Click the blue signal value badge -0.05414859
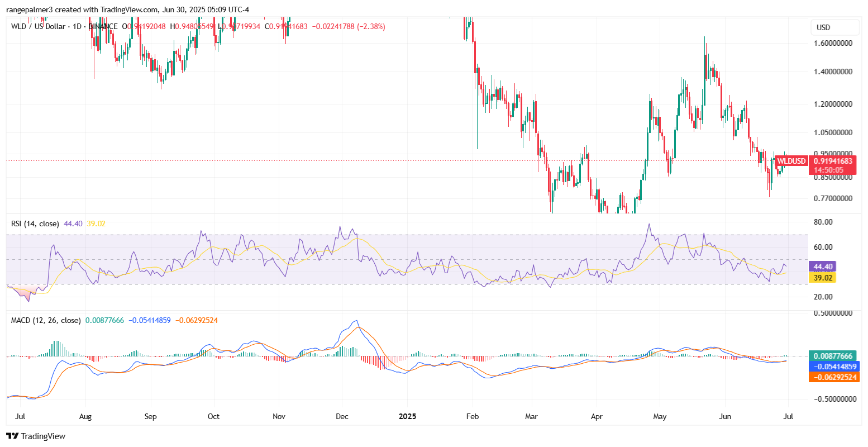This screenshot has width=868, height=447. (x=832, y=367)
